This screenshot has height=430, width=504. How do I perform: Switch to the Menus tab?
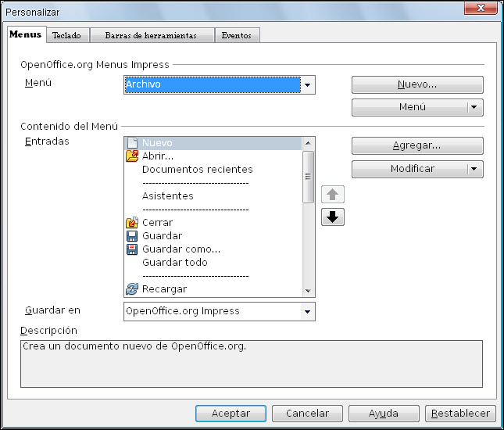tap(26, 34)
